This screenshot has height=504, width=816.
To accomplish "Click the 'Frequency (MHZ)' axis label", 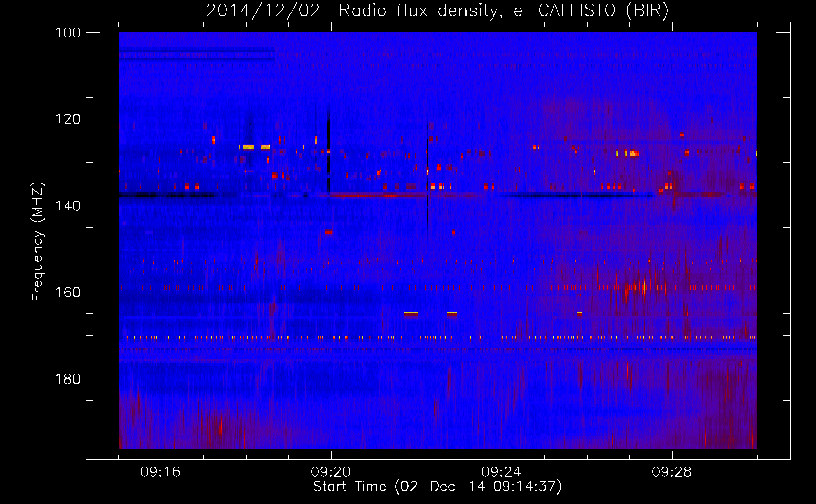I will click(37, 241).
